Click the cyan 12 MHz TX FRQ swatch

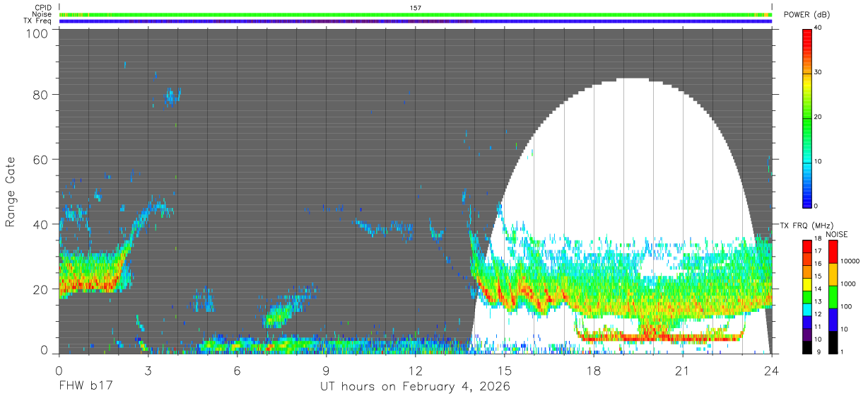click(x=807, y=308)
